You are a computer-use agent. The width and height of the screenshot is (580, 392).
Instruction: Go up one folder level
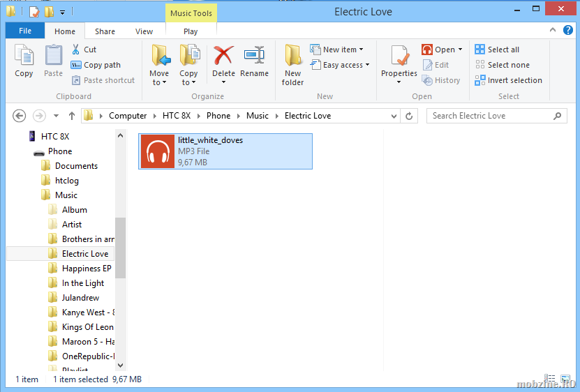pyautogui.click(x=72, y=116)
